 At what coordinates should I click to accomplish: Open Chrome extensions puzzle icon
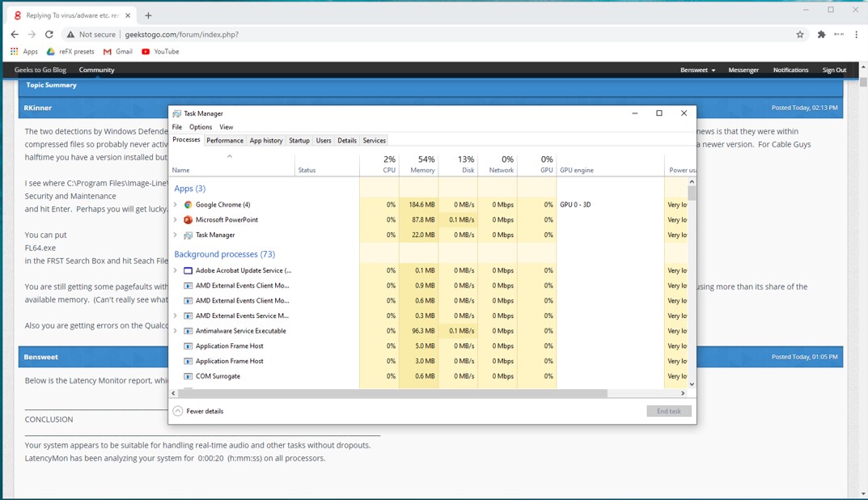(822, 34)
